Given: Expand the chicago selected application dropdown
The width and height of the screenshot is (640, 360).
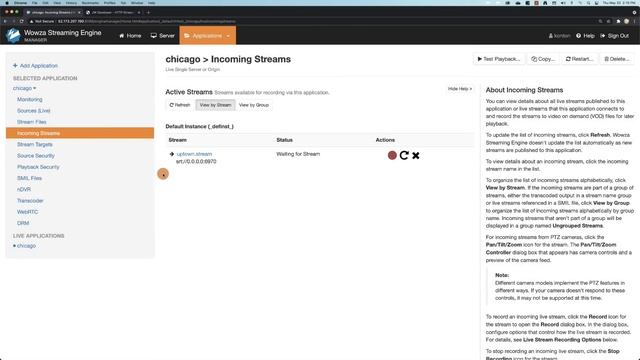Looking at the screenshot, I should [x=24, y=88].
